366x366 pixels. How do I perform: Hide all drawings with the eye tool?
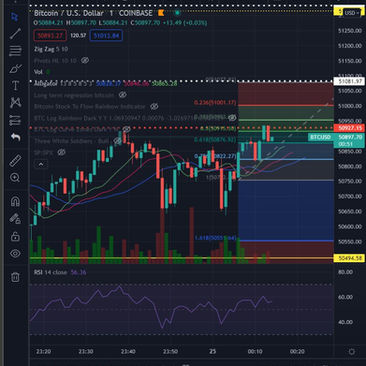click(x=15, y=254)
